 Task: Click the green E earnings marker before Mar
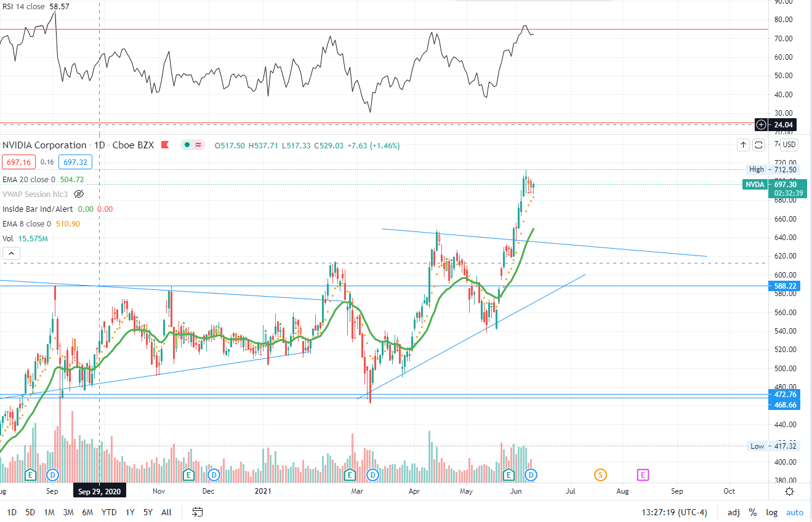pos(350,475)
